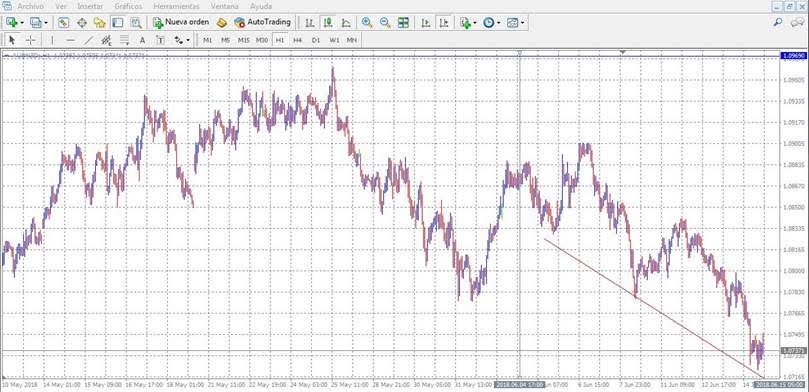Open a new chart with the New Chart icon
This screenshot has width=809, height=392.
tap(12, 23)
